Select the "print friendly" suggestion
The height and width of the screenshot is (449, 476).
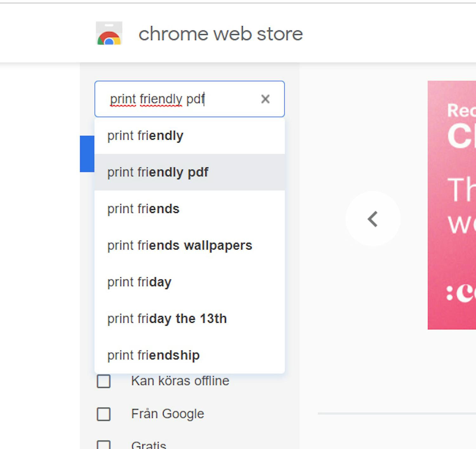click(x=145, y=136)
